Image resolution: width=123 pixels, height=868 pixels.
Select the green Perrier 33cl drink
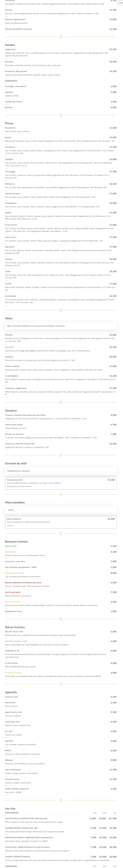coord(11,546)
